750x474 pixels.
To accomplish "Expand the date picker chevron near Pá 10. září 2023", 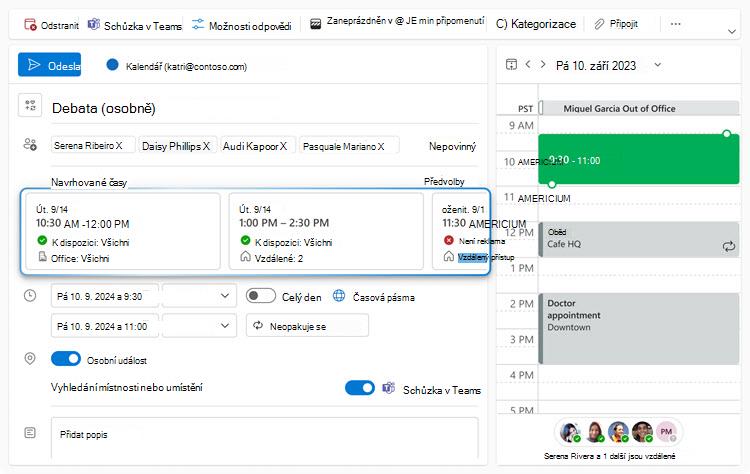I will [x=658, y=65].
